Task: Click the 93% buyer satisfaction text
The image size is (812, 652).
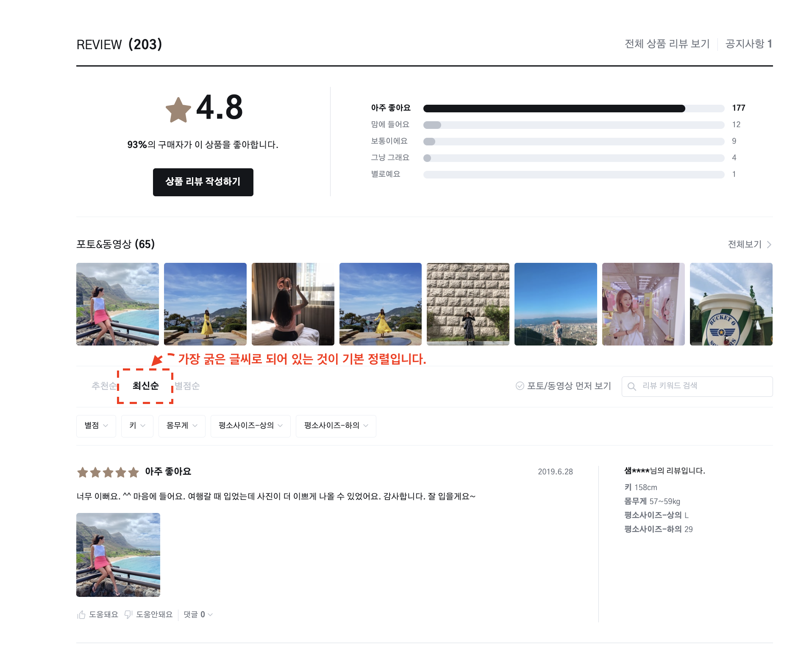Action: click(203, 145)
